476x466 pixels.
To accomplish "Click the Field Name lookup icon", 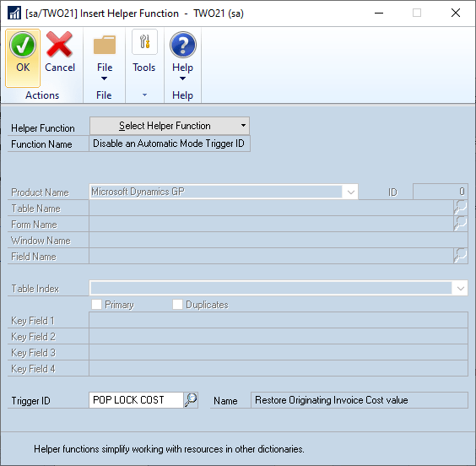I will click(461, 256).
